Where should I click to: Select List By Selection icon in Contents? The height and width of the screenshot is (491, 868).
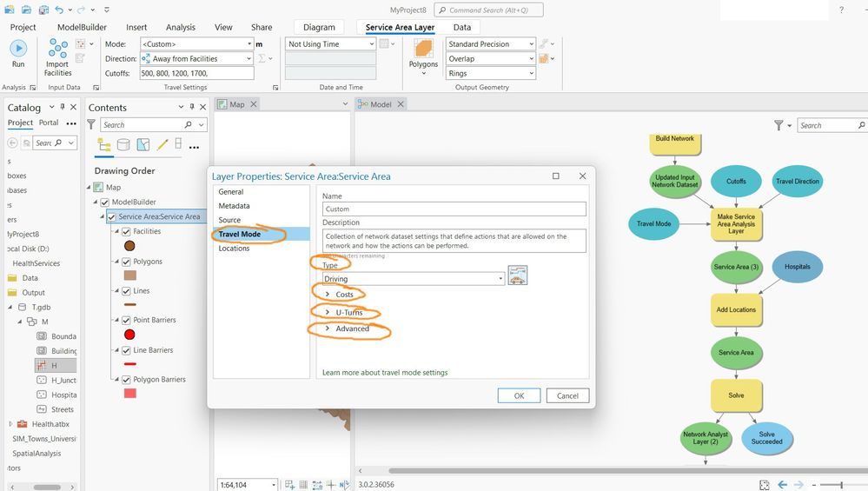tap(142, 145)
